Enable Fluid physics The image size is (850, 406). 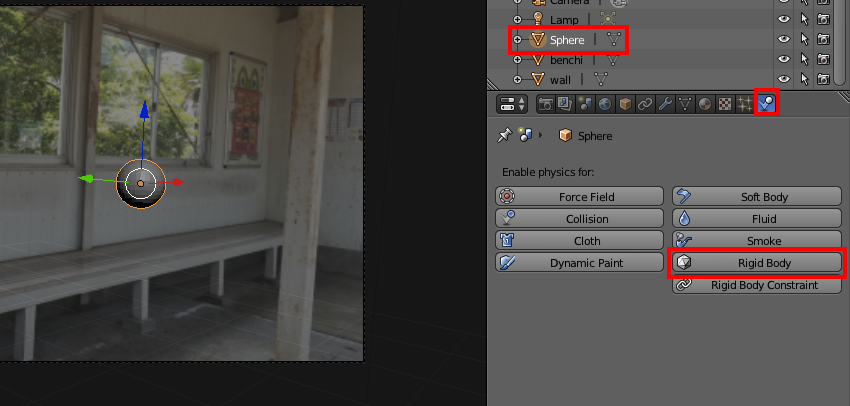click(x=757, y=218)
